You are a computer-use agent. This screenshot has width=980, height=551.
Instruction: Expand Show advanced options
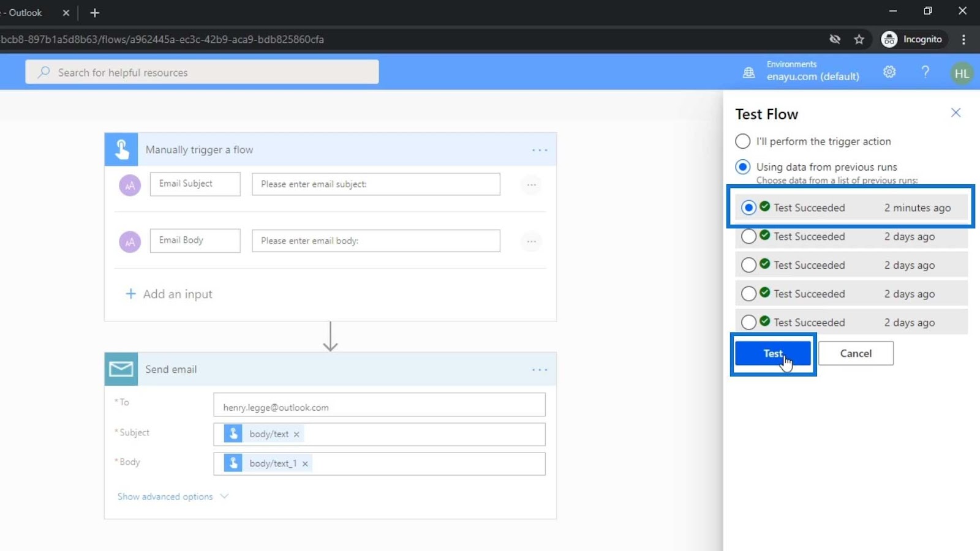click(x=173, y=497)
